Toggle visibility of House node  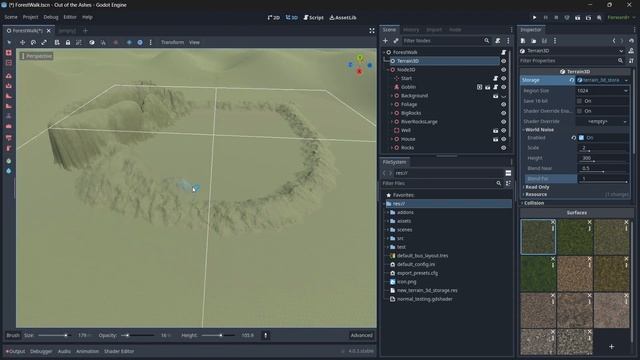point(503,139)
